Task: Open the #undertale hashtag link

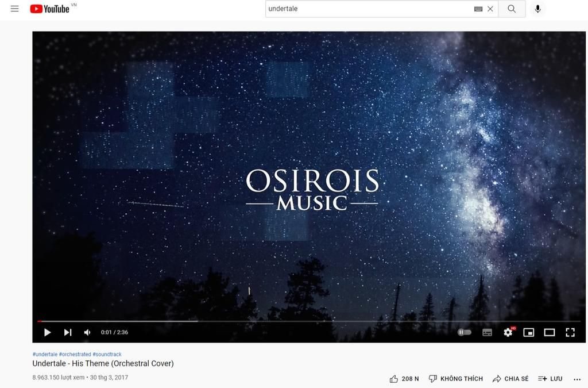Action: click(45, 354)
